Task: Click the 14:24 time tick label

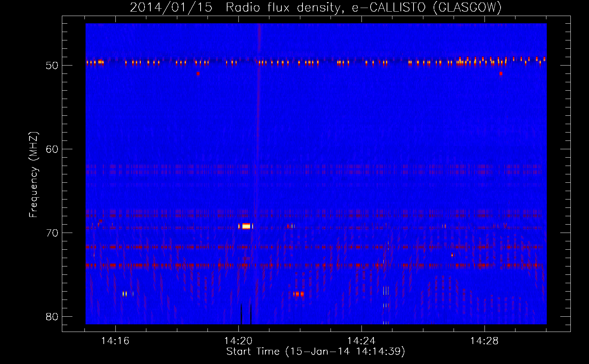Action: tap(361, 341)
